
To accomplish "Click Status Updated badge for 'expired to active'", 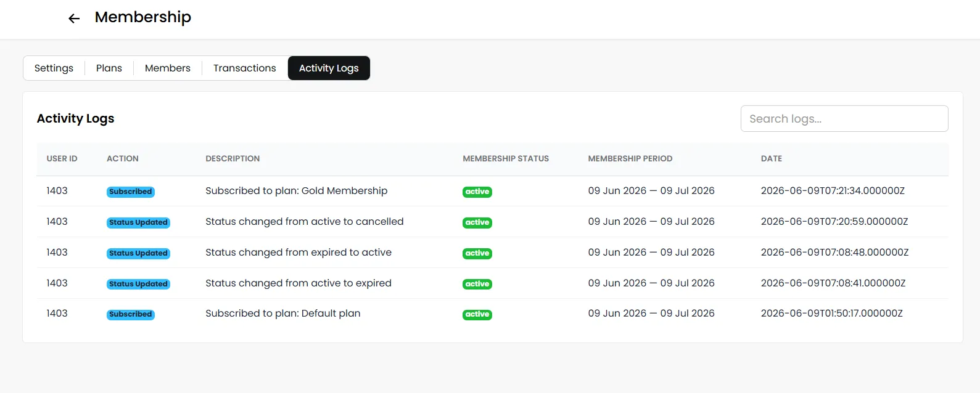I will click(138, 253).
